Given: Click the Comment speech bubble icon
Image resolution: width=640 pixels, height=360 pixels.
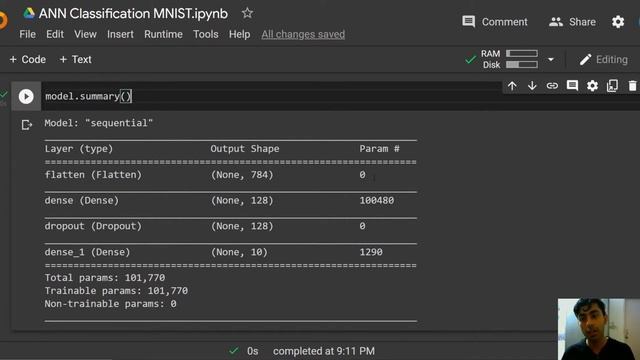Looking at the screenshot, I should 469,22.
